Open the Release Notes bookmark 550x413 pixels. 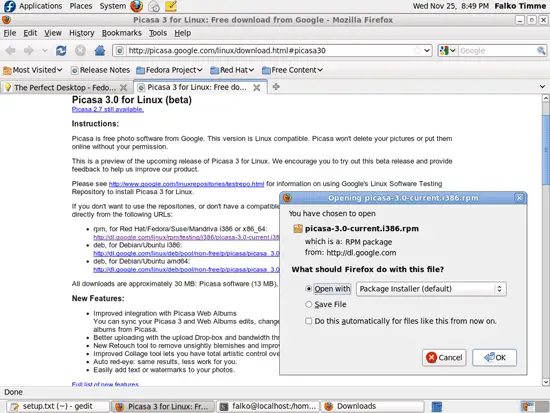[100, 70]
